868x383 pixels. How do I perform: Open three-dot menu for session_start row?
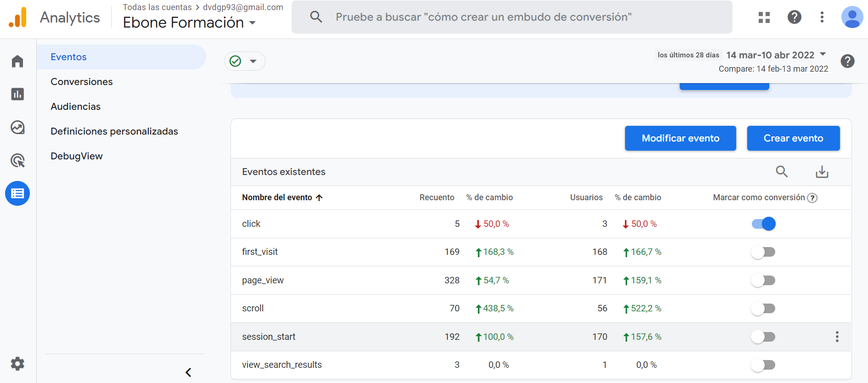click(x=837, y=337)
